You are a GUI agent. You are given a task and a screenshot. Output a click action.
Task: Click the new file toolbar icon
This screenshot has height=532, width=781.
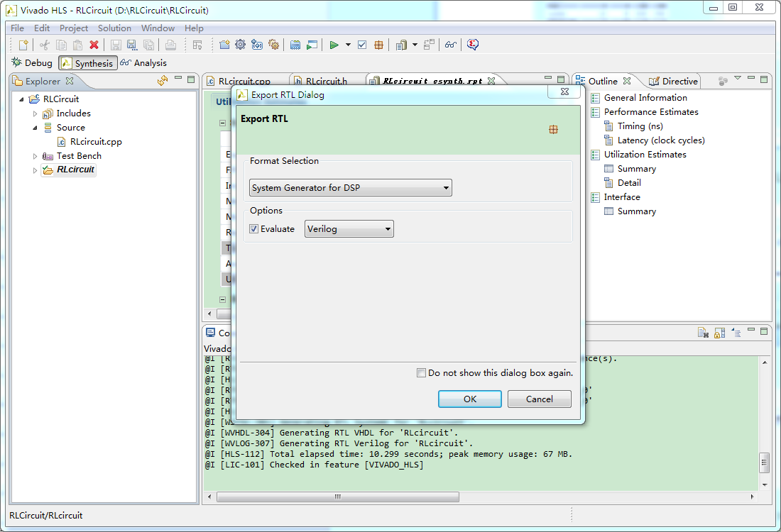(23, 45)
